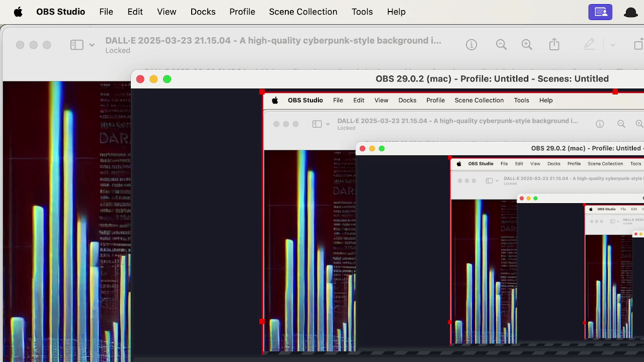Viewport: 644px width, 362px height.
Task: Open the Help menu in the top menu bar
Action: pos(396,12)
